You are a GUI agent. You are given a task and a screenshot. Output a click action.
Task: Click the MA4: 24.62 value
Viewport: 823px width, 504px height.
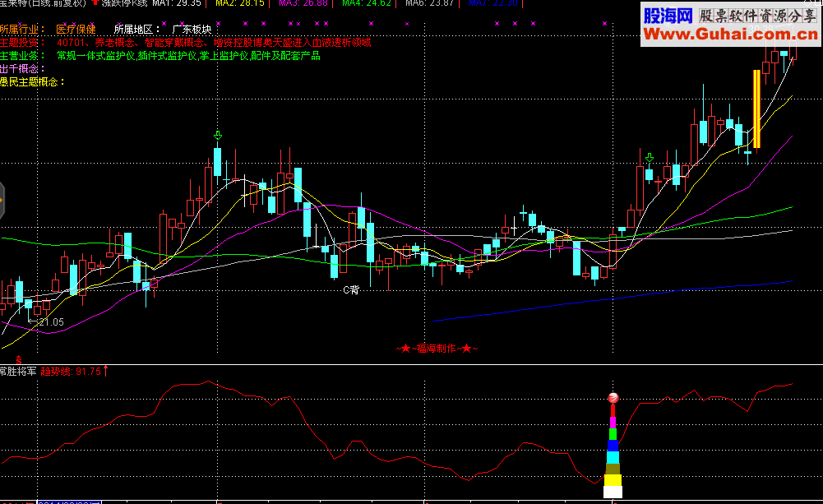(x=367, y=3)
